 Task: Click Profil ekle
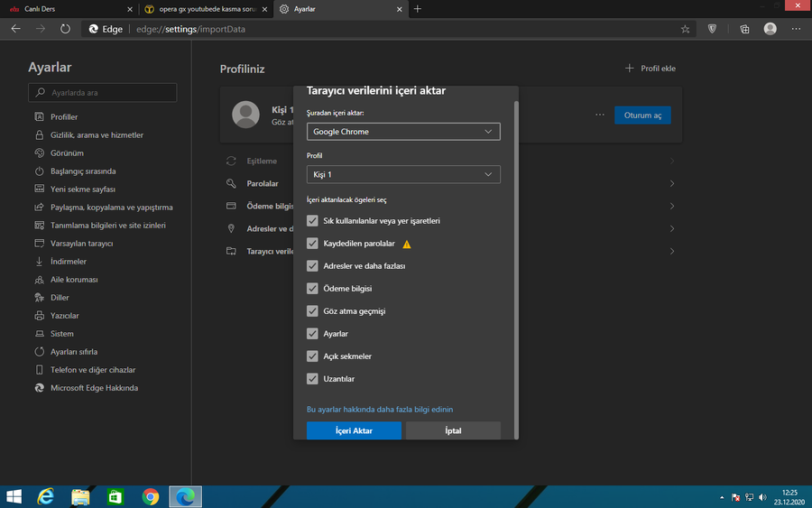[x=651, y=69]
